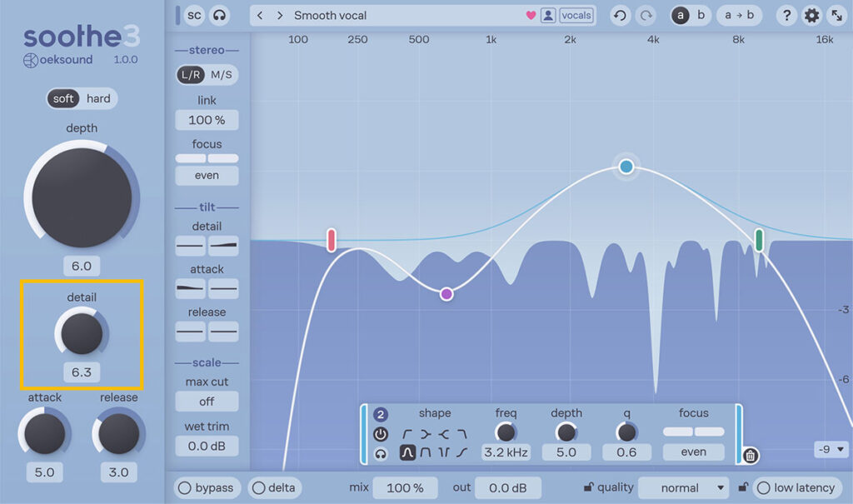Image resolution: width=853 pixels, height=504 pixels.
Task: Click the band focus even value
Action: point(694,452)
